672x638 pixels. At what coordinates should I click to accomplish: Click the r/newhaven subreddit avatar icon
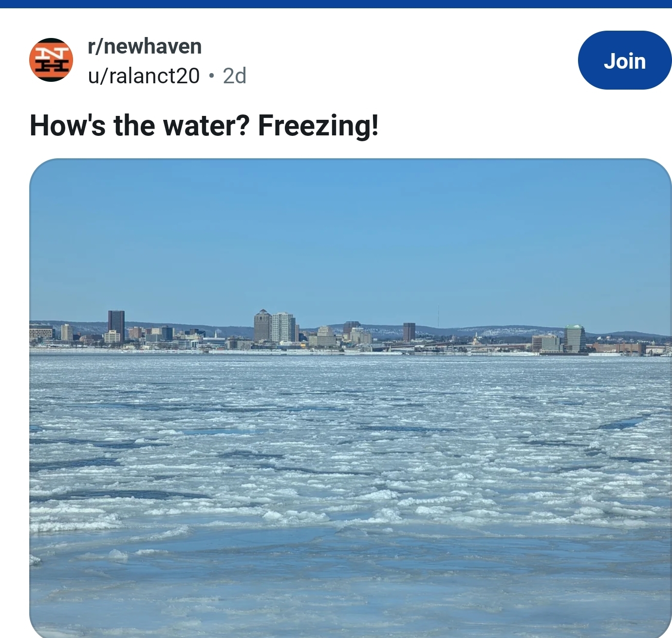click(51, 60)
